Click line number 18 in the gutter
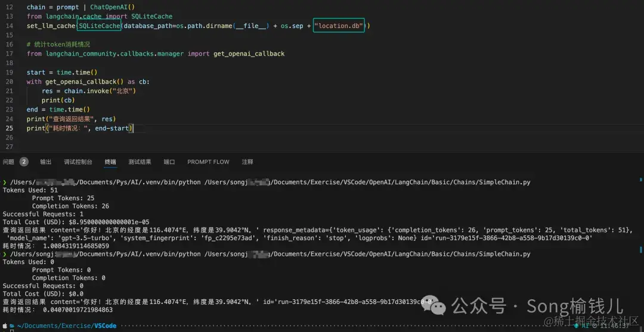Viewport: 644px width, 332px height. pos(10,63)
